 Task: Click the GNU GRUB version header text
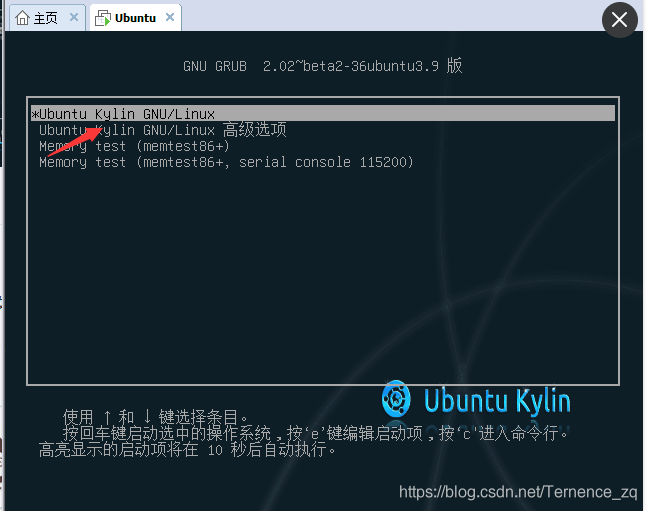point(323,66)
